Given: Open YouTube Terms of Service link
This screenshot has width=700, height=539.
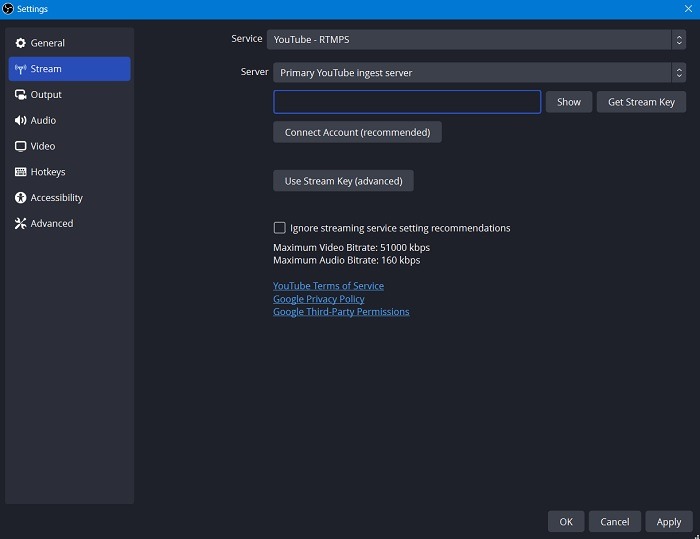Looking at the screenshot, I should pyautogui.click(x=328, y=286).
